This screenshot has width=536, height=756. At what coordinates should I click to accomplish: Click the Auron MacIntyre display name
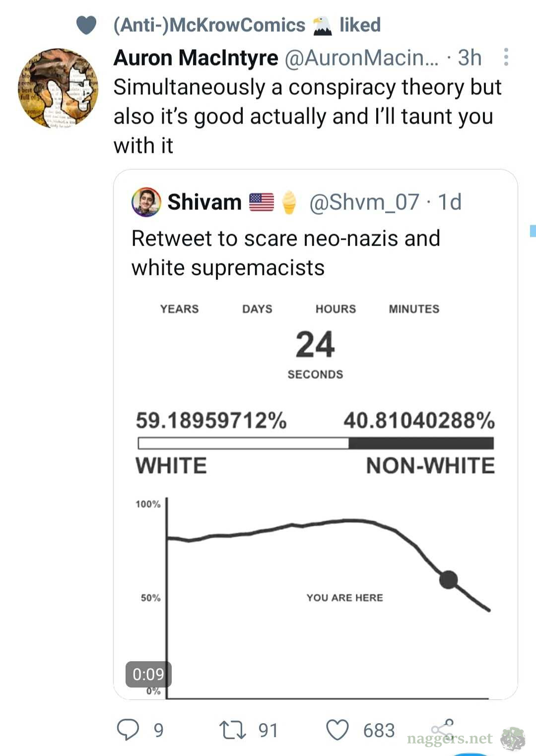pyautogui.click(x=196, y=58)
